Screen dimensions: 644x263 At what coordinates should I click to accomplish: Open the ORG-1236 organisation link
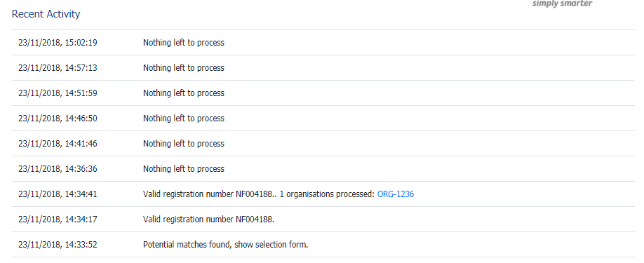[x=396, y=194]
